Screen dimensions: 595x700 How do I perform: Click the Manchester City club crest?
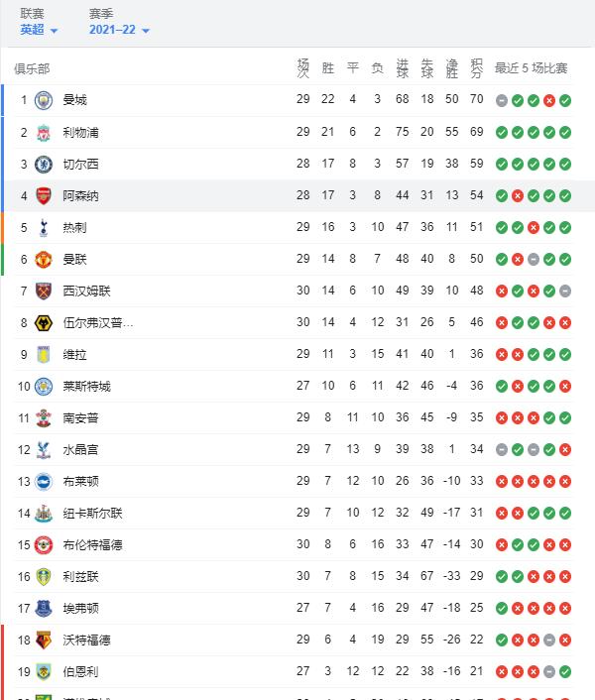pos(44,100)
